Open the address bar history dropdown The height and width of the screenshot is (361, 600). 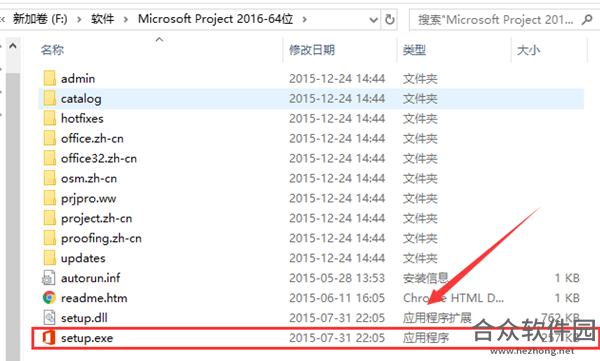(373, 19)
